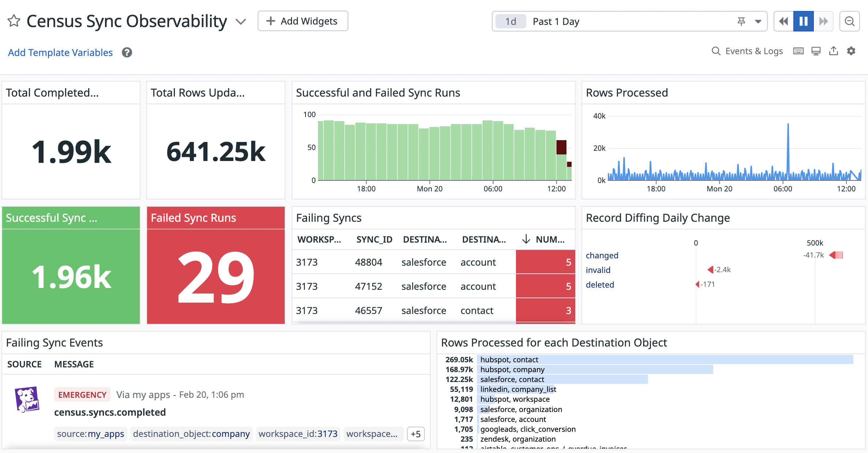Pause live dashboard updates

coord(803,22)
